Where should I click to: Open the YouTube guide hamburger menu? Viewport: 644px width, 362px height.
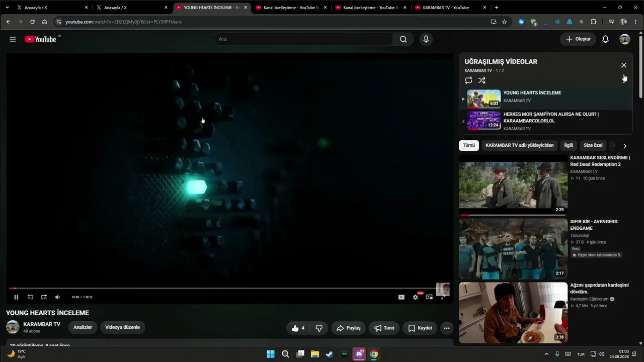pyautogui.click(x=13, y=39)
